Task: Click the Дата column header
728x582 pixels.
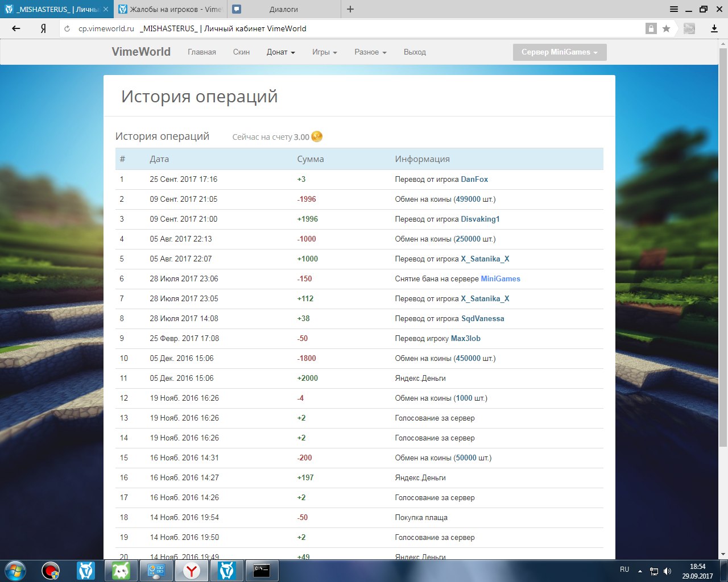Action: [159, 159]
